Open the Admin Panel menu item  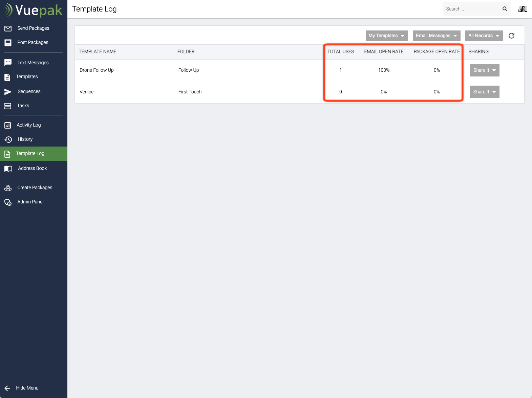point(30,202)
